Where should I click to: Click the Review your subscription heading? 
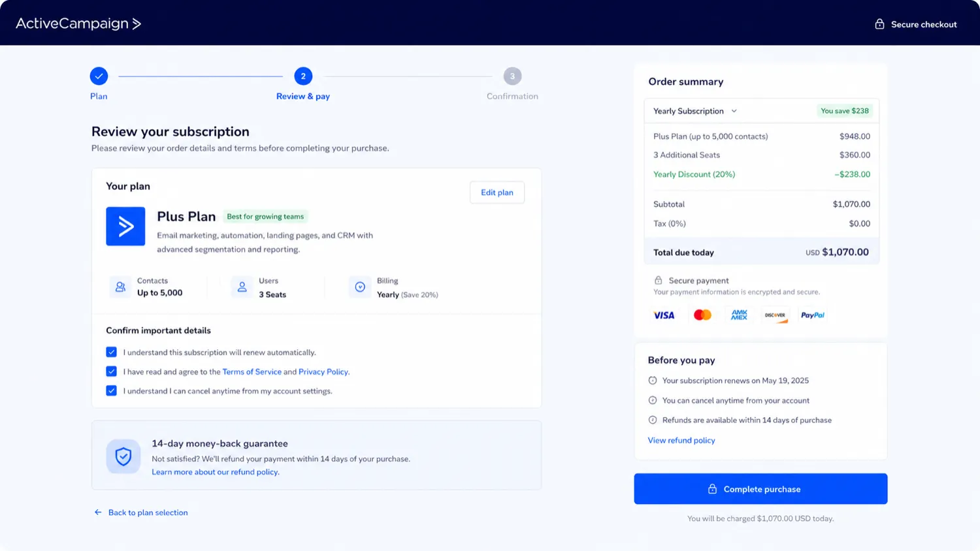tap(171, 132)
